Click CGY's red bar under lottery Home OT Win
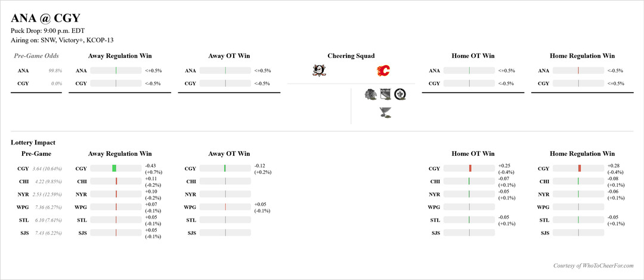644x280 pixels. point(470,168)
